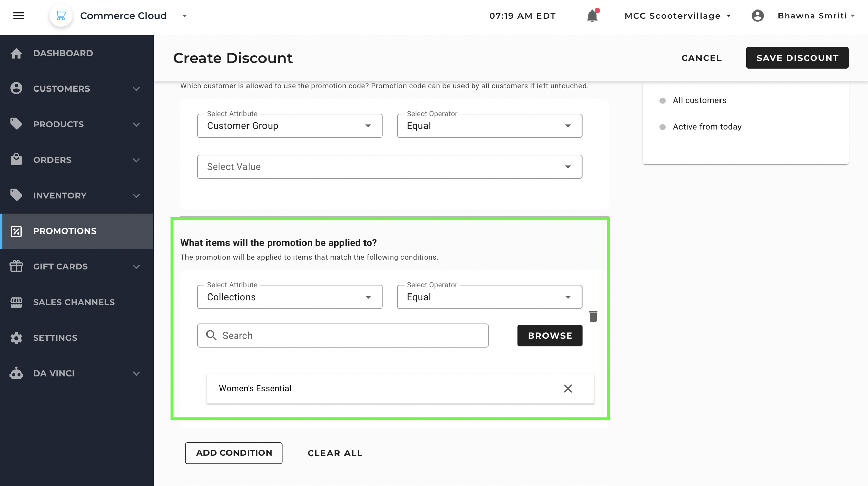Open the Promotions menu item
Image resolution: width=868 pixels, height=486 pixels.
[64, 231]
